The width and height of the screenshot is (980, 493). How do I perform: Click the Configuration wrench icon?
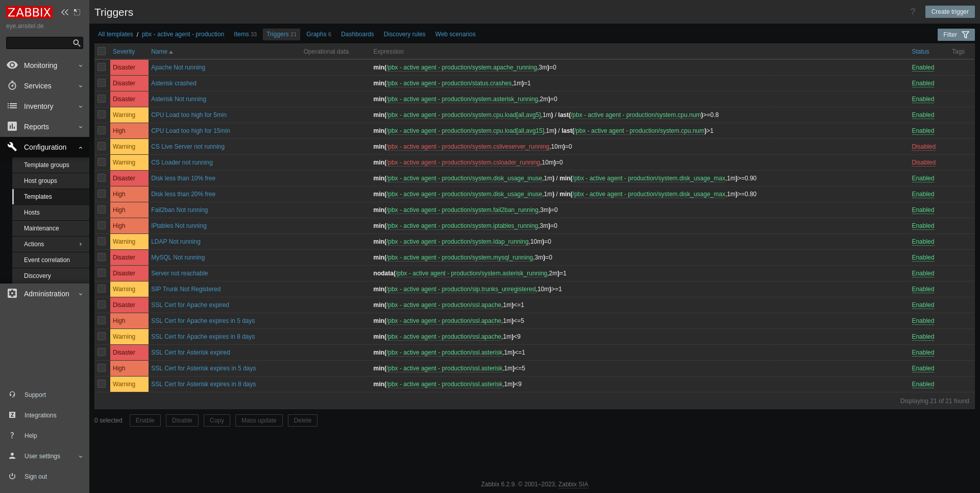[12, 147]
